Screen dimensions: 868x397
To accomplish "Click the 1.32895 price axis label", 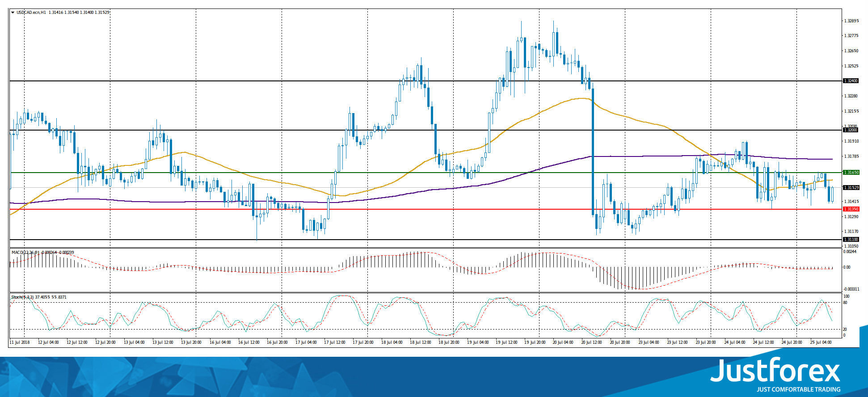I will click(x=851, y=21).
